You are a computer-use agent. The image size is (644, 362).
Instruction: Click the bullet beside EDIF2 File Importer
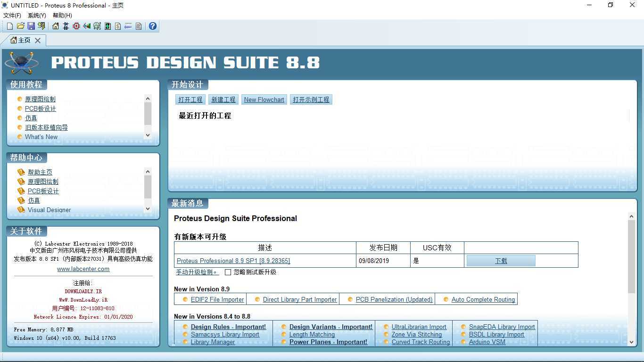[184, 299]
